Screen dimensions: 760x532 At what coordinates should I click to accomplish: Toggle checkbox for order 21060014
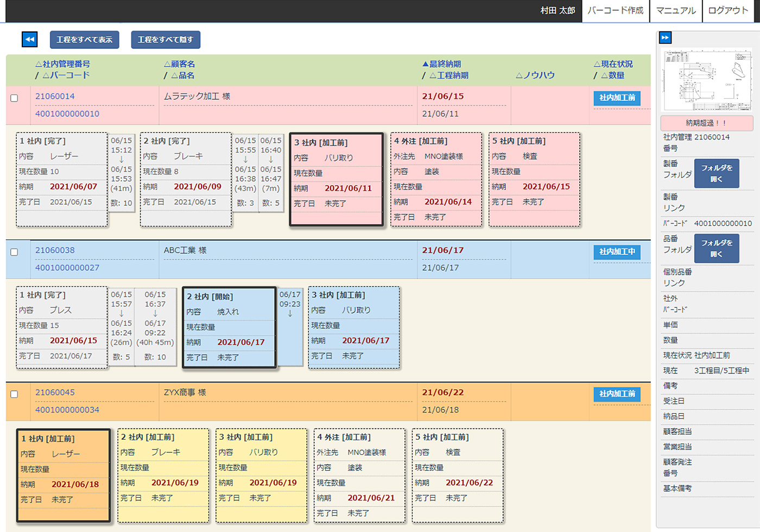point(14,98)
